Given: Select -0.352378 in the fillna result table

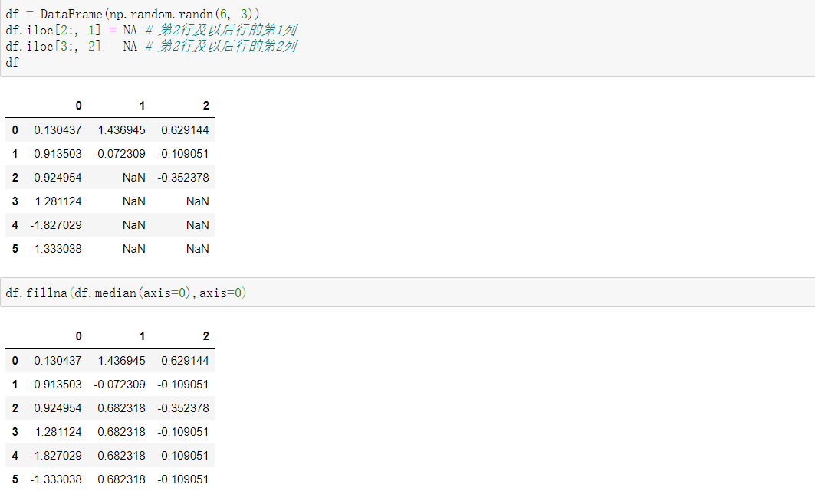Looking at the screenshot, I should pos(183,408).
